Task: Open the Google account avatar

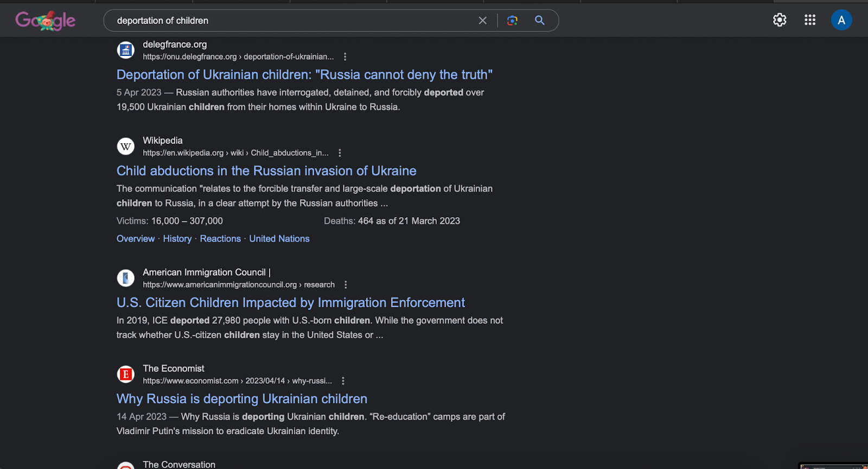Action: point(841,20)
